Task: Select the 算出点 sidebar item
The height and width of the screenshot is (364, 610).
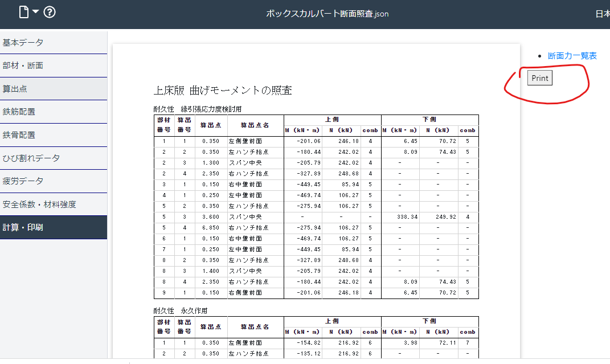Action: [x=54, y=89]
